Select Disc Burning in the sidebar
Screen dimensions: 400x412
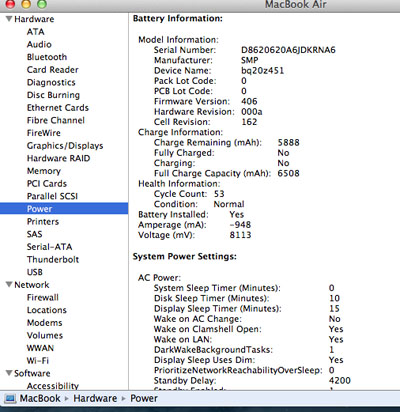tap(53, 95)
